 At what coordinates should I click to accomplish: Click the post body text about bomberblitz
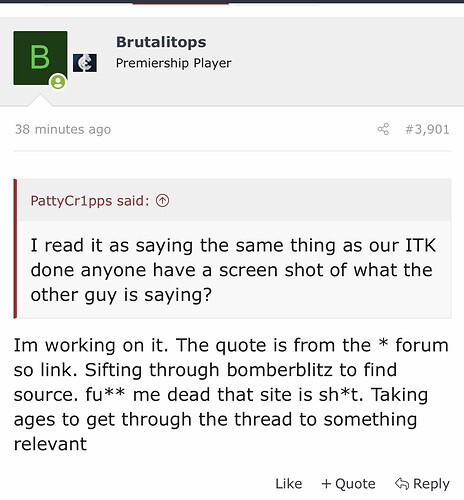231,394
